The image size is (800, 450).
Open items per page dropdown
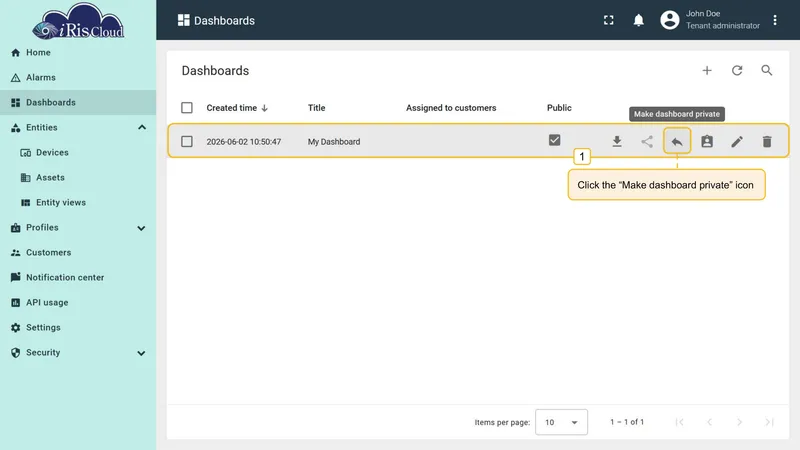561,422
